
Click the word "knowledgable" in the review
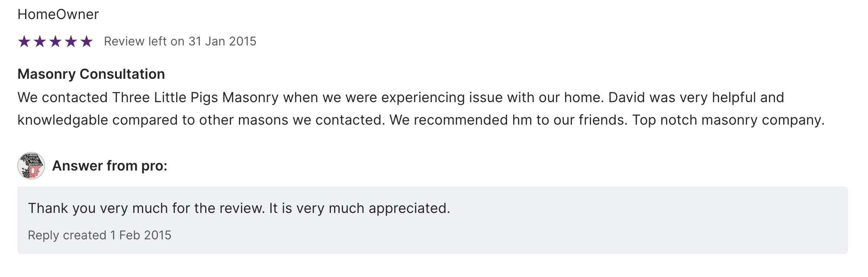point(62,120)
